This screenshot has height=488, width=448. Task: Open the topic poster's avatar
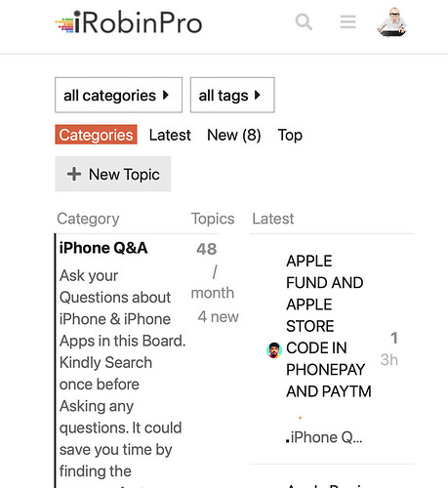click(274, 350)
